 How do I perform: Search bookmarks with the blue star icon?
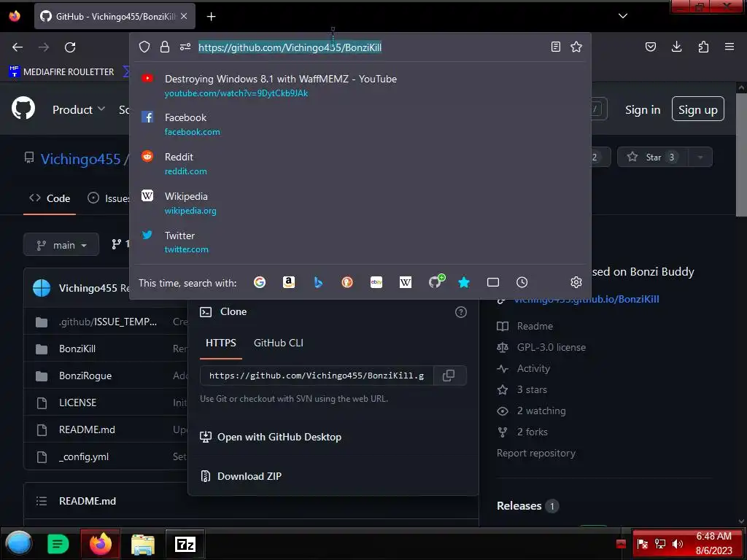coord(464,282)
